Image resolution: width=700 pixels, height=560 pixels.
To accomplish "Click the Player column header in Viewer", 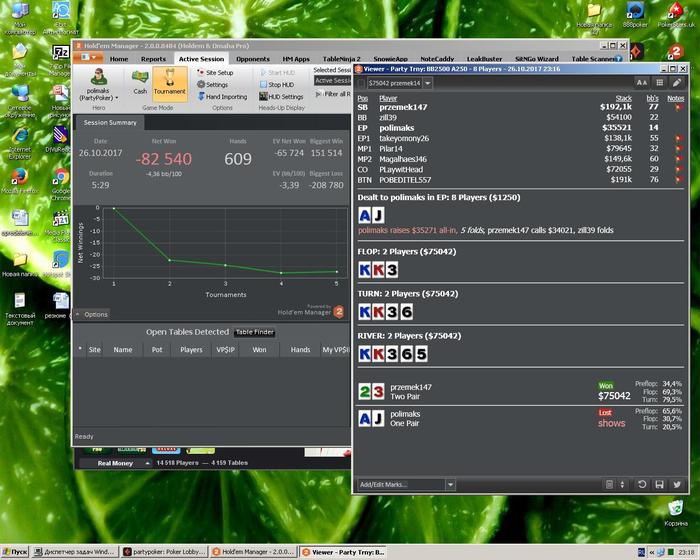I will click(388, 98).
